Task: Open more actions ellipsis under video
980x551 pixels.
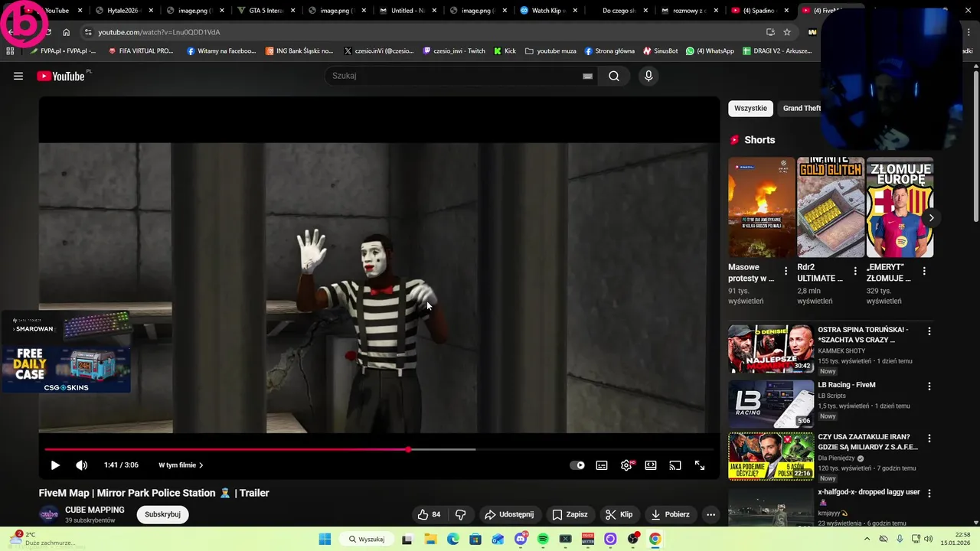Action: (x=710, y=514)
